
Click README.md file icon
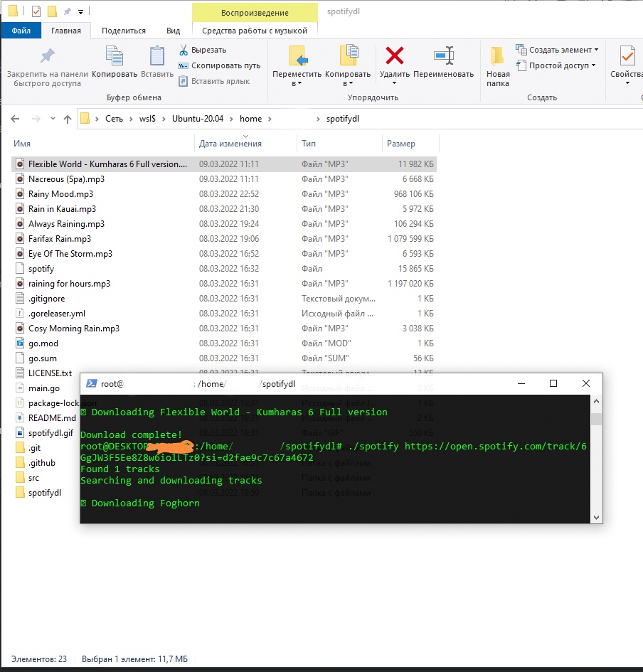[x=20, y=418]
